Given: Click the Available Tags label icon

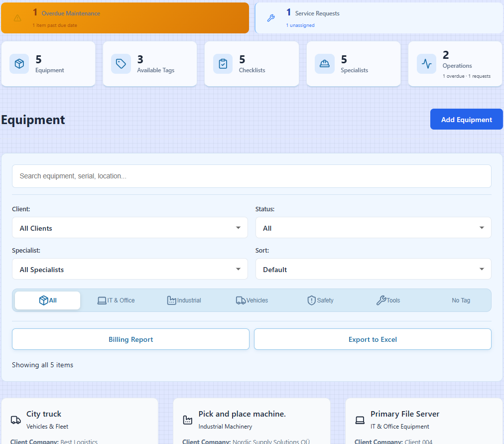Looking at the screenshot, I should coord(121,63).
